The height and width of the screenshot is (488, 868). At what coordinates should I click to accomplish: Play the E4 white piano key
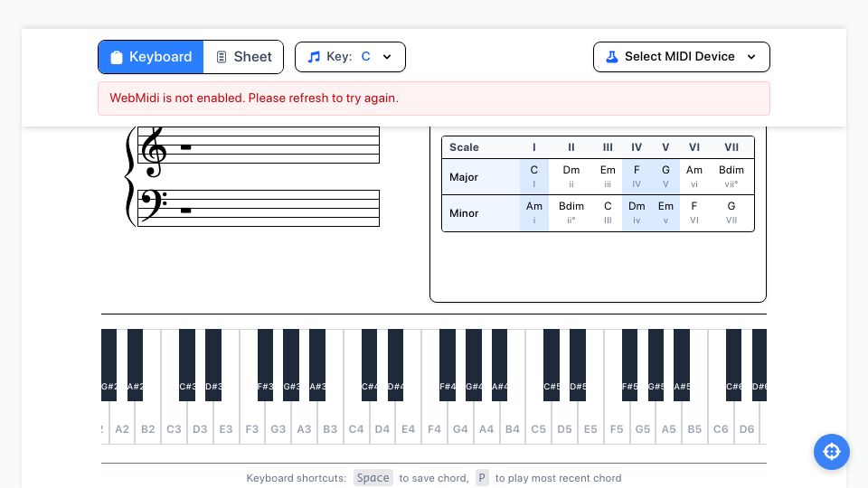pyautogui.click(x=408, y=423)
